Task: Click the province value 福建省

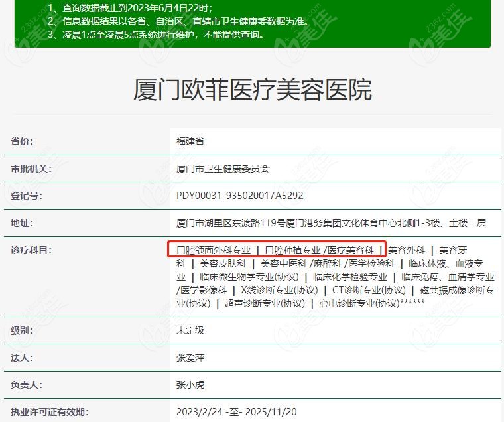Action: [190, 141]
